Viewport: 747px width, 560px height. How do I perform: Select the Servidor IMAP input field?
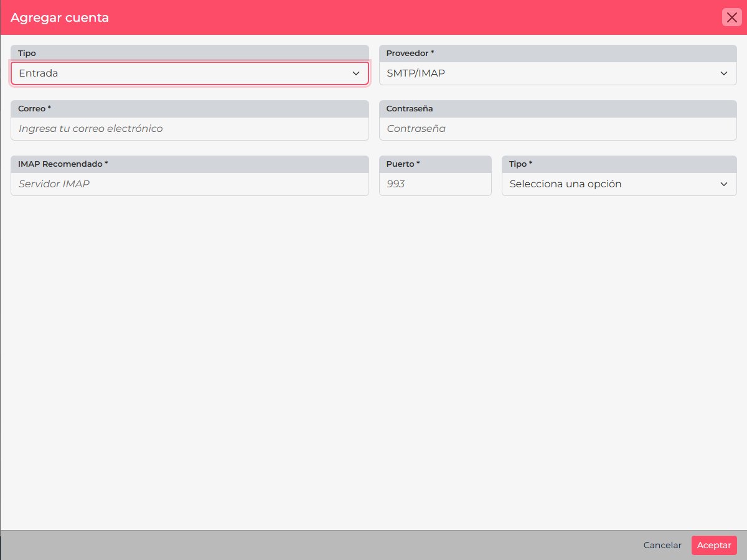(x=190, y=184)
